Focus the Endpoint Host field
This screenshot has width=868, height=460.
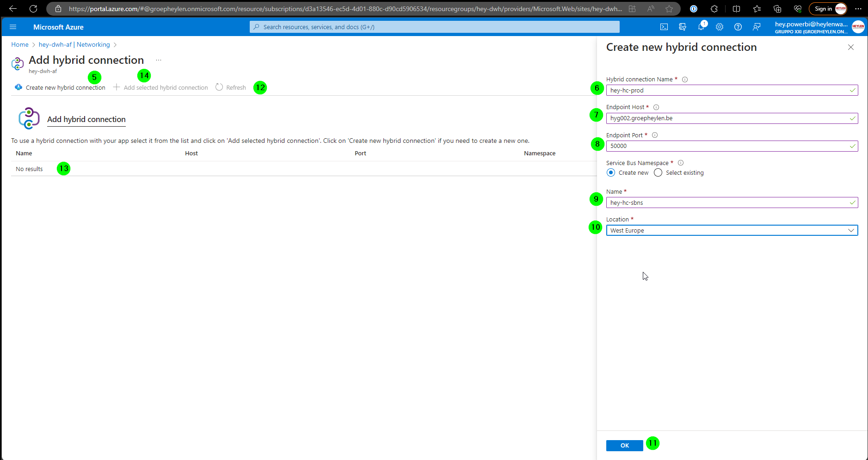(x=732, y=118)
